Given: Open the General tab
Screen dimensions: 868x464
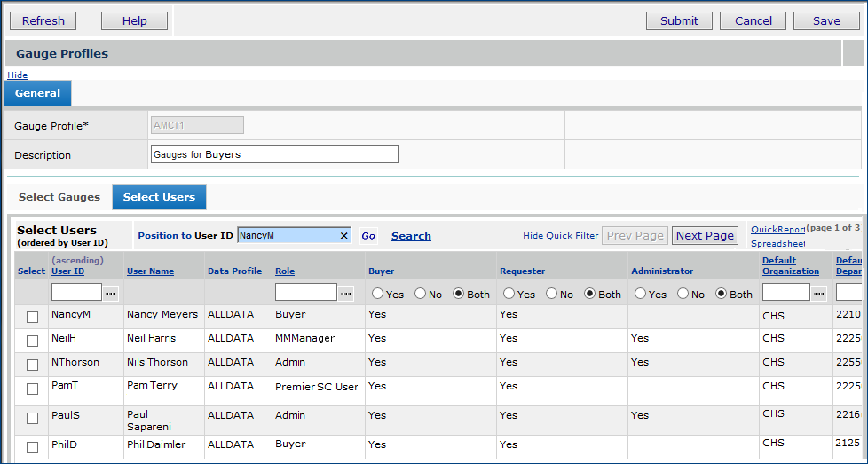Looking at the screenshot, I should point(37,93).
